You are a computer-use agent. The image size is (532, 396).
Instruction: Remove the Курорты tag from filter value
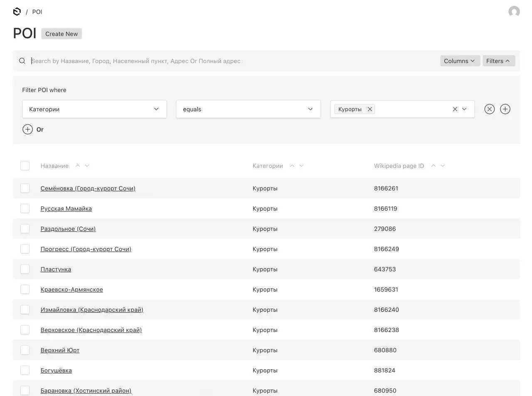point(369,109)
